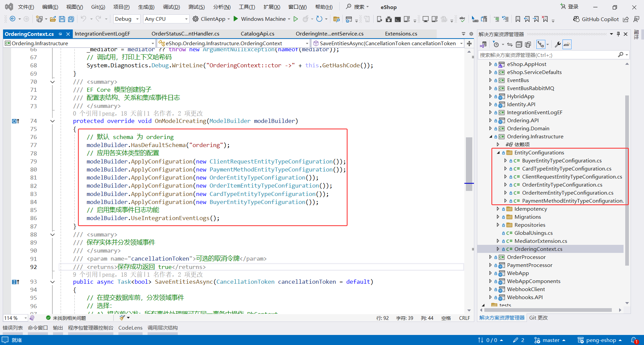The image size is (644, 345).
Task: Click the restart circular arrow icon
Action: pyautogui.click(x=319, y=19)
